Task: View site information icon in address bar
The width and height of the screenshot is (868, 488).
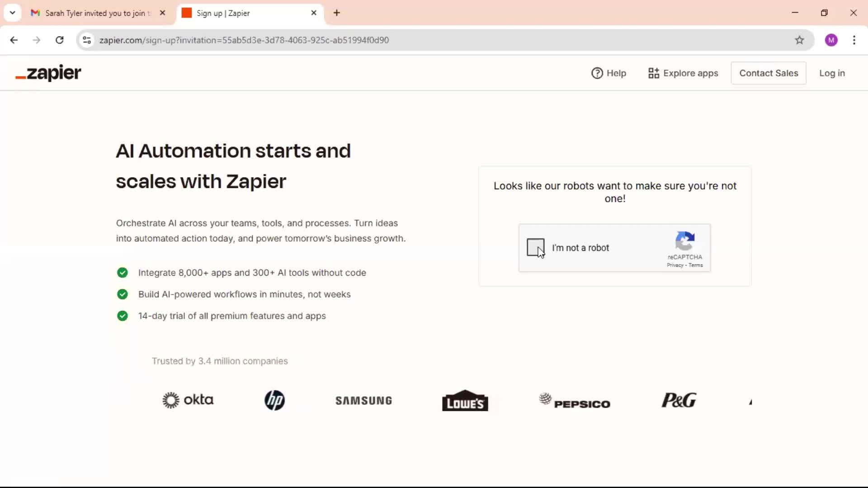Action: (87, 40)
